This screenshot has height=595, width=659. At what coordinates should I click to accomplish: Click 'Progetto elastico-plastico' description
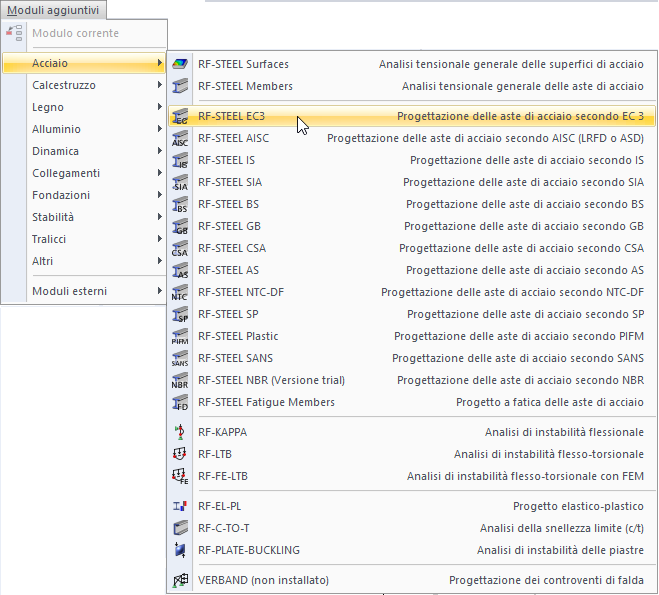(578, 506)
